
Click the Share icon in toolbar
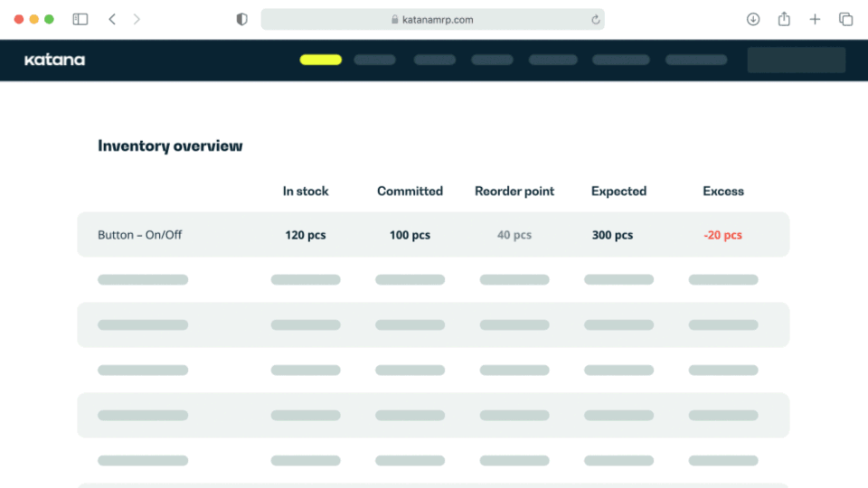[784, 19]
